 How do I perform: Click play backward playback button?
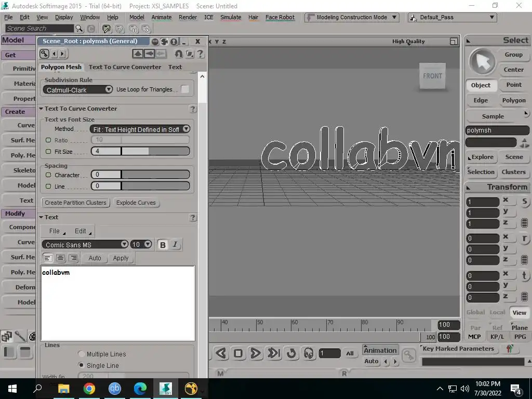(221, 353)
